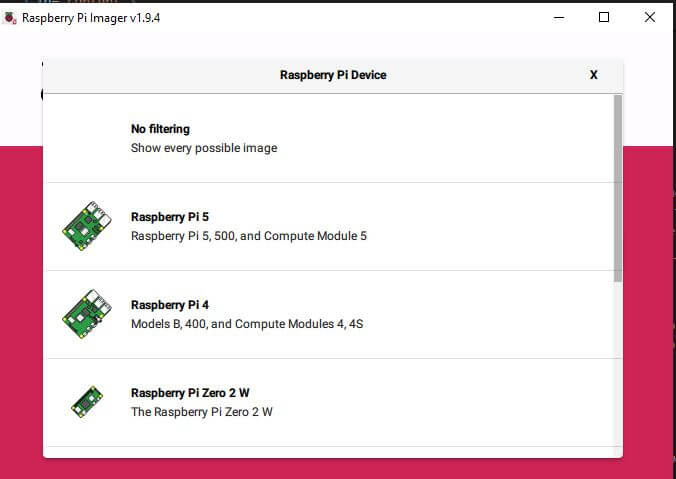Click the "Raspberry Pi Device" dialog heading

tap(333, 75)
